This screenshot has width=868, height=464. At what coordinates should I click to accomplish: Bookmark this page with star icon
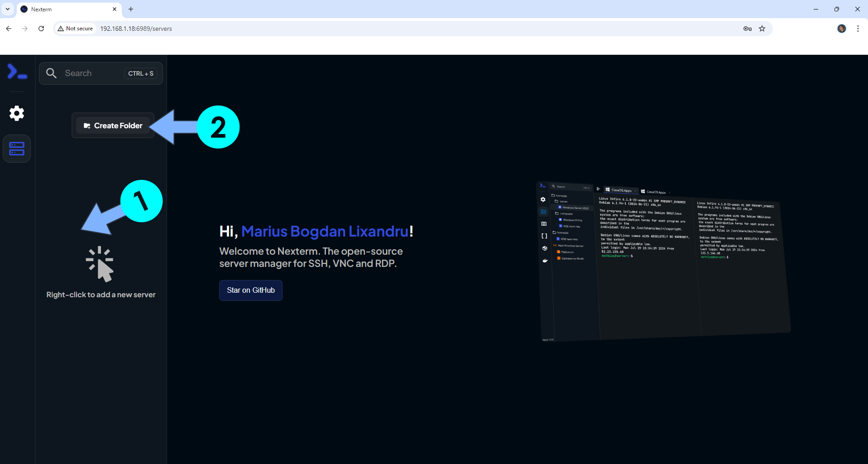pyautogui.click(x=762, y=29)
